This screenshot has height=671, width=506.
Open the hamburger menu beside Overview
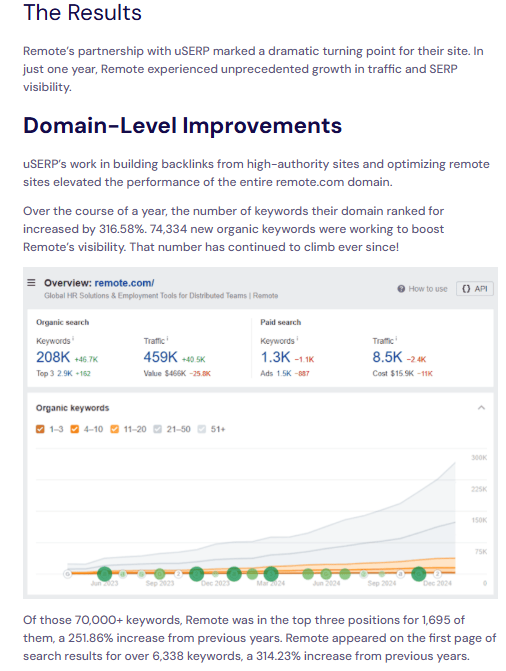[x=31, y=282]
